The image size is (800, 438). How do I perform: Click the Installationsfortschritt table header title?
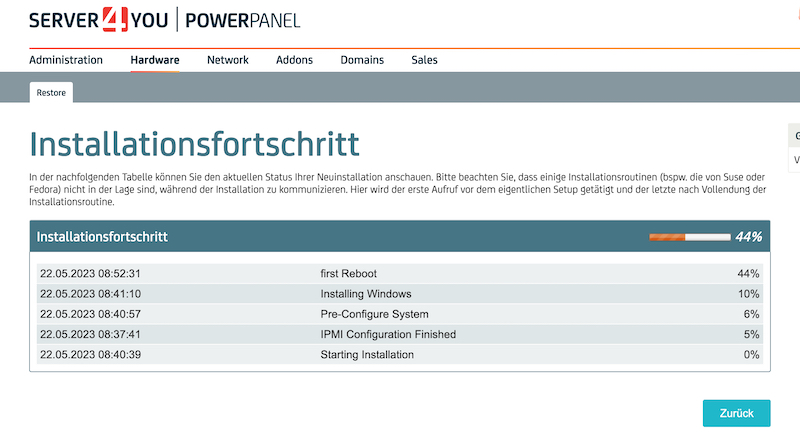102,237
